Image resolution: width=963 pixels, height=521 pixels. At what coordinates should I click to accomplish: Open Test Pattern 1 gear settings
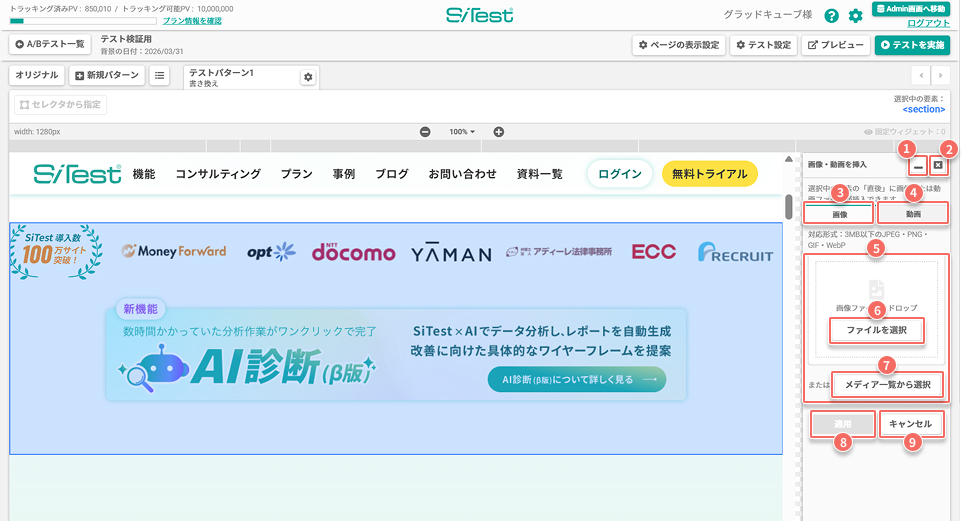coord(308,77)
